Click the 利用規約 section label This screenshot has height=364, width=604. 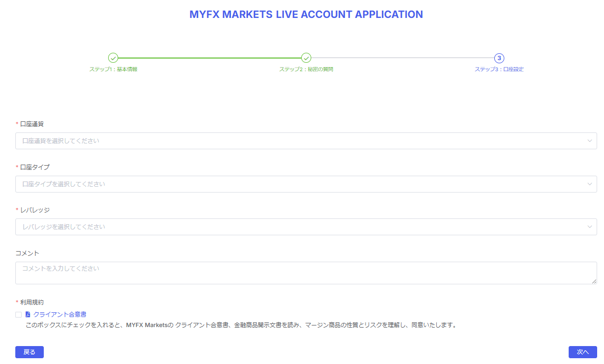[32, 302]
